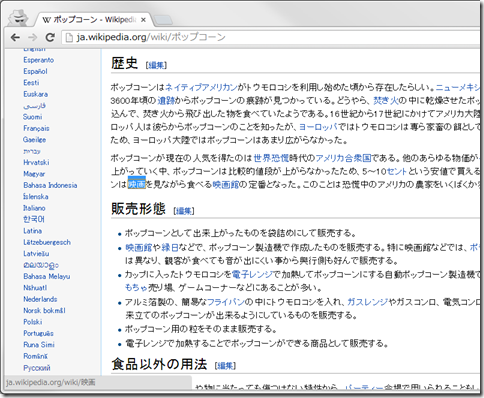Open Italiano language link

34,208
